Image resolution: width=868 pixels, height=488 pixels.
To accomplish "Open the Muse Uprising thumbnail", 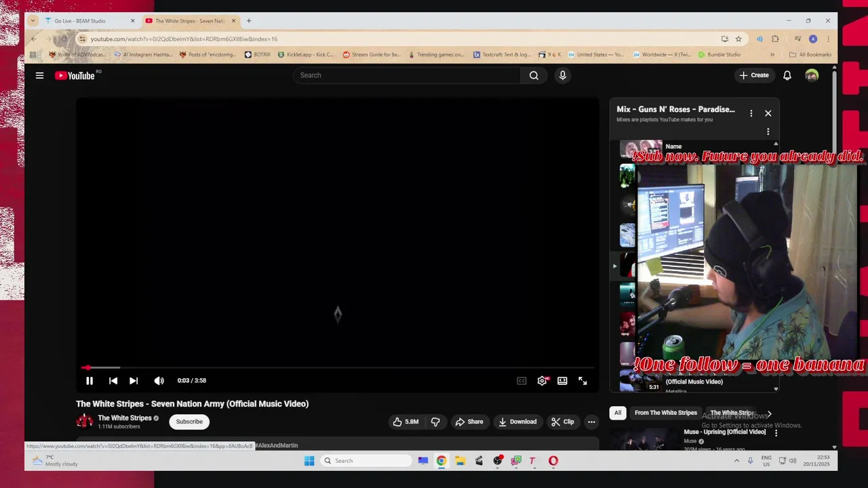I will (x=644, y=439).
